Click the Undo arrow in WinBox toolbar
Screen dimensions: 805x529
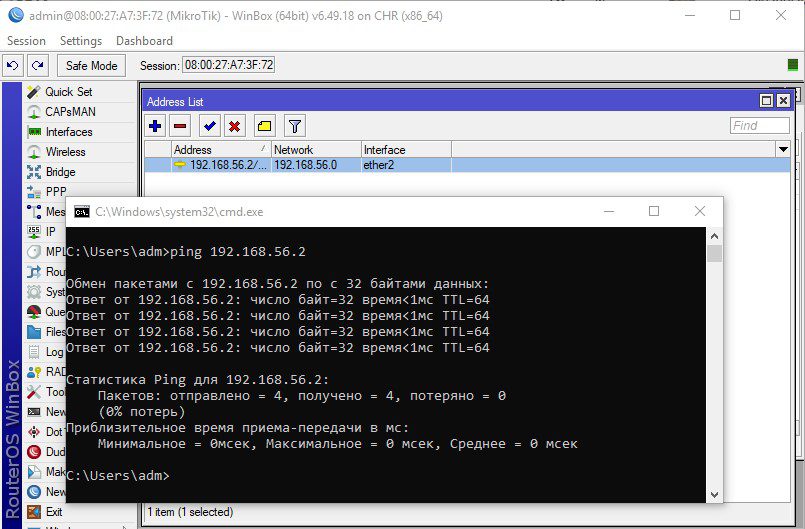click(13, 66)
